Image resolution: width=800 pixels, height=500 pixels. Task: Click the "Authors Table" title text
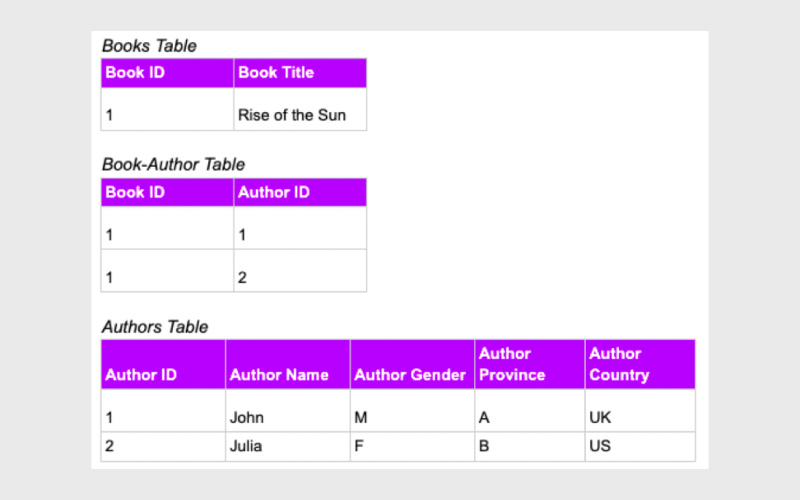click(x=155, y=327)
